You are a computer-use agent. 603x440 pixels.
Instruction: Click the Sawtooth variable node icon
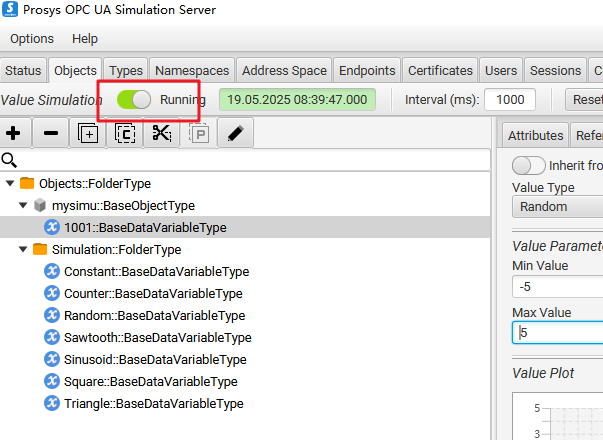[52, 337]
